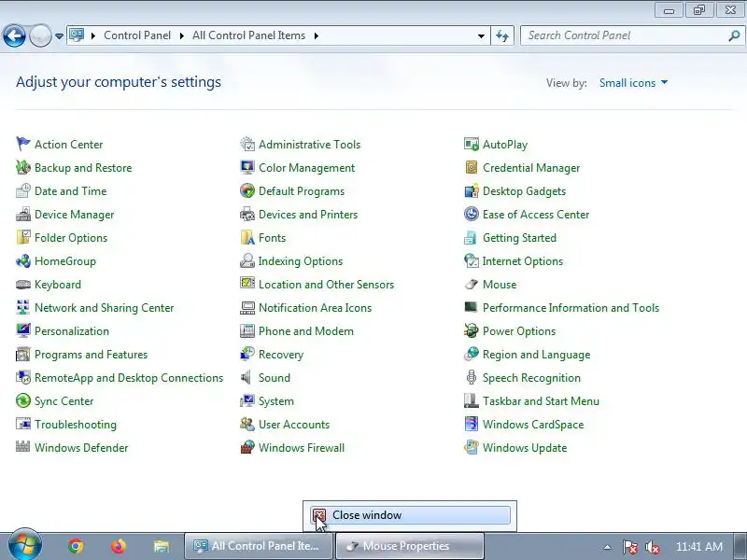747x560 pixels.
Task: Open the Internet Options link
Action: (x=523, y=261)
